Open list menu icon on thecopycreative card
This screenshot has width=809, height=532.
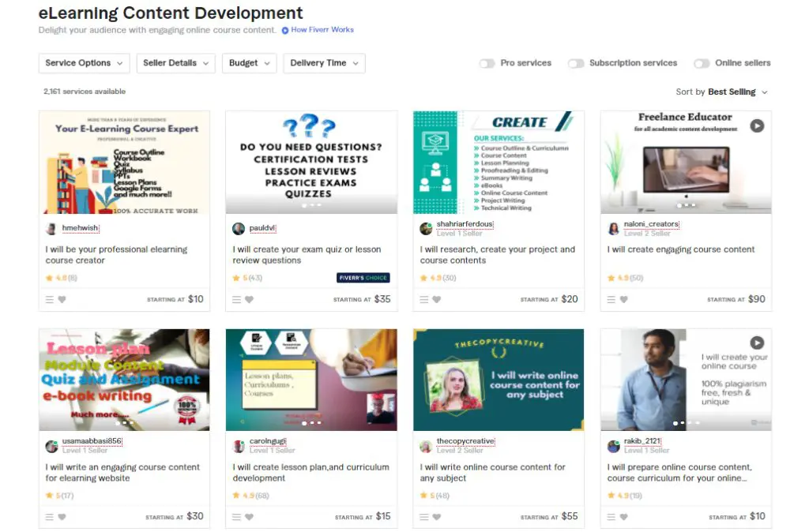click(x=424, y=518)
